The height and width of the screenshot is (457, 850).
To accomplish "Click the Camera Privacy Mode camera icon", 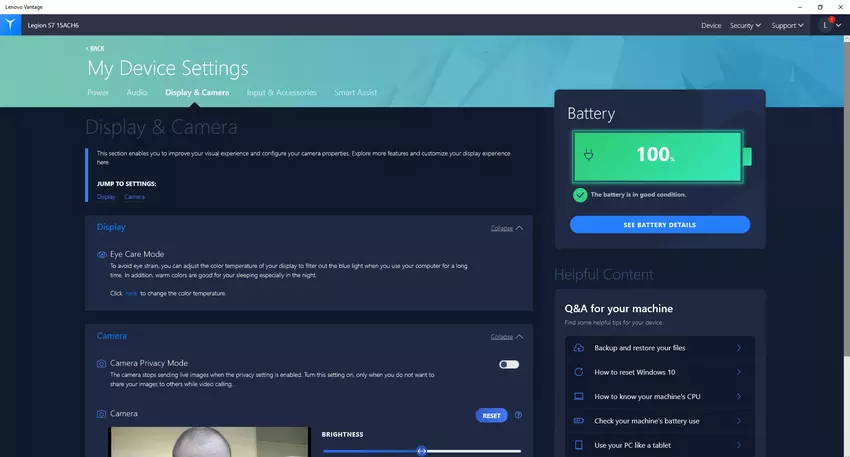I will click(102, 364).
